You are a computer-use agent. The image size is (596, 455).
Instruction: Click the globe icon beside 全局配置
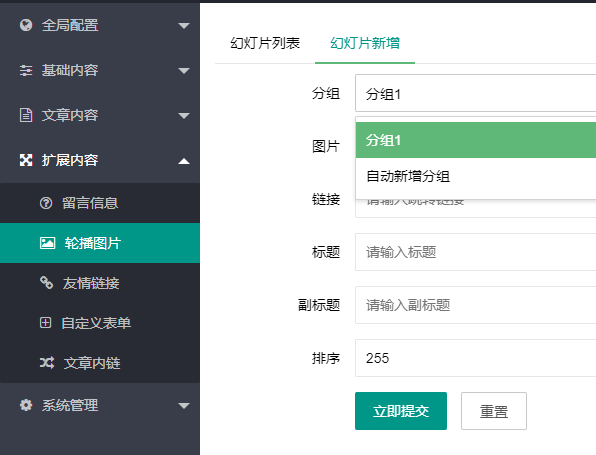[26, 25]
